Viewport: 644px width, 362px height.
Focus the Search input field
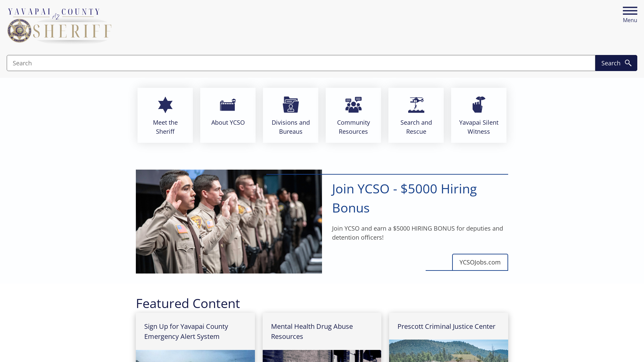301,63
